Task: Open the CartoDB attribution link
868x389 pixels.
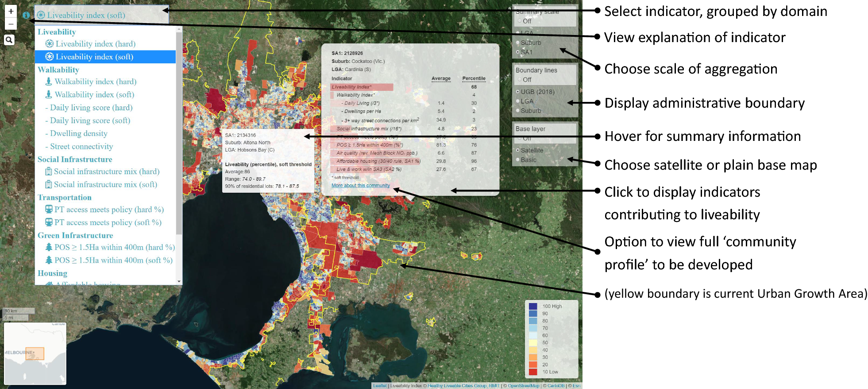Action: click(x=556, y=386)
